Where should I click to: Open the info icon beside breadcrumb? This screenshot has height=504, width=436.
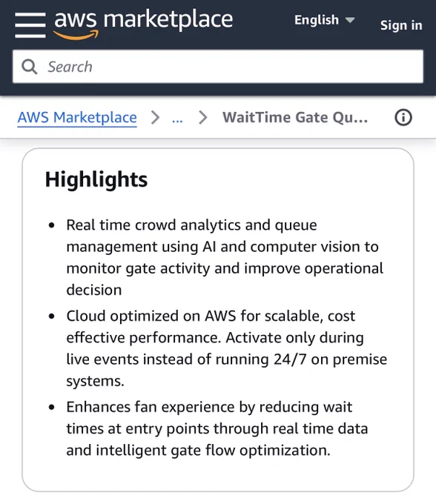click(x=403, y=117)
